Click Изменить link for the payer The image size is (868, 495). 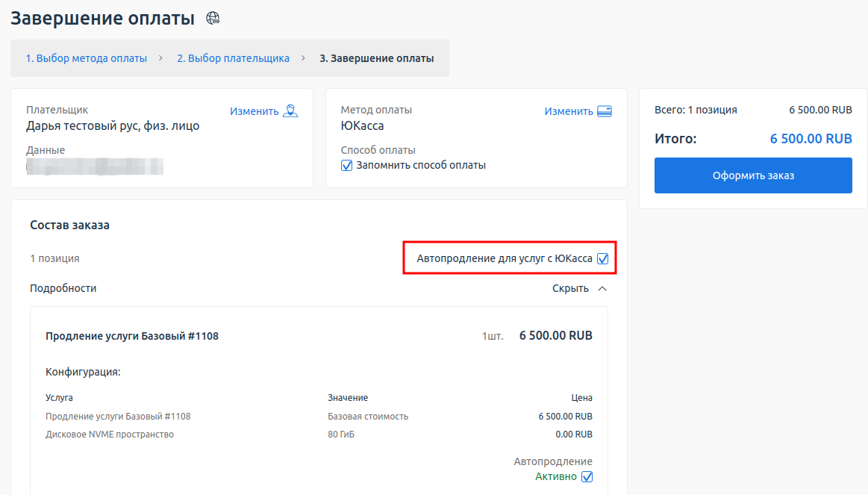pos(254,111)
